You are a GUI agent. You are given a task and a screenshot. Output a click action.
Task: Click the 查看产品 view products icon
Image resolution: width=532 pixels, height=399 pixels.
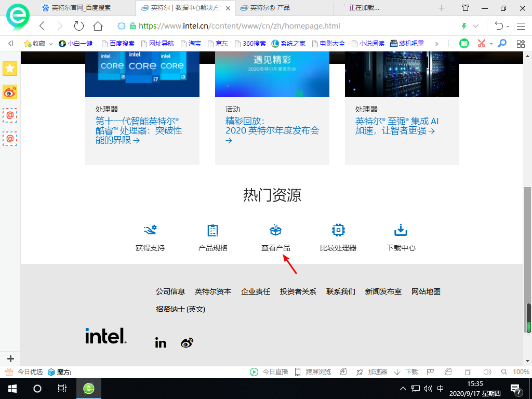(x=275, y=230)
